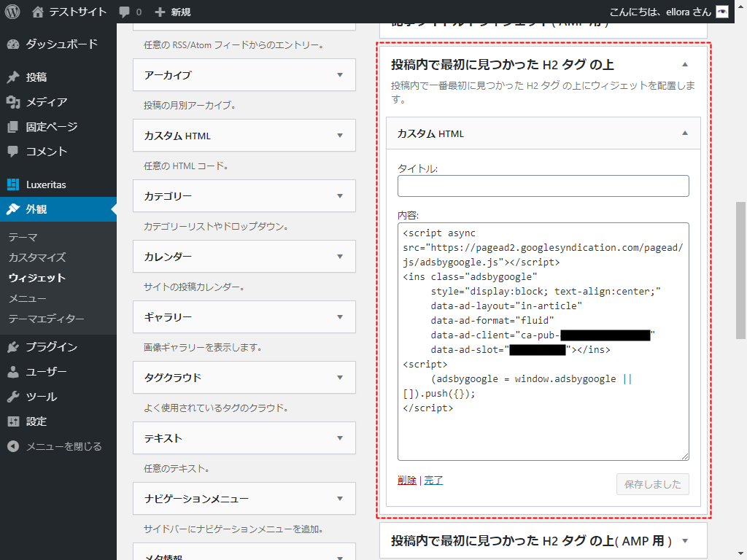Screen dimensions: 747x560
Task: Expand the カスタム HTML available widget arrow
Action: tap(340, 135)
